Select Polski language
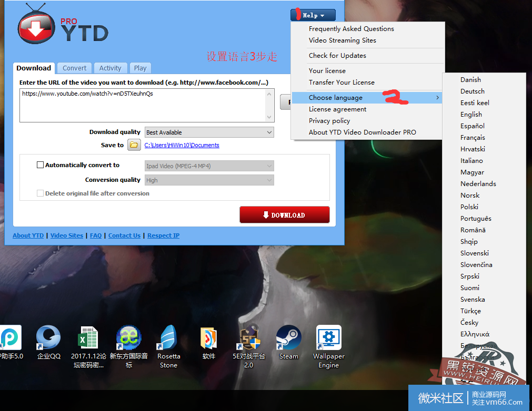Screen dimensions: 532x411 [469, 207]
